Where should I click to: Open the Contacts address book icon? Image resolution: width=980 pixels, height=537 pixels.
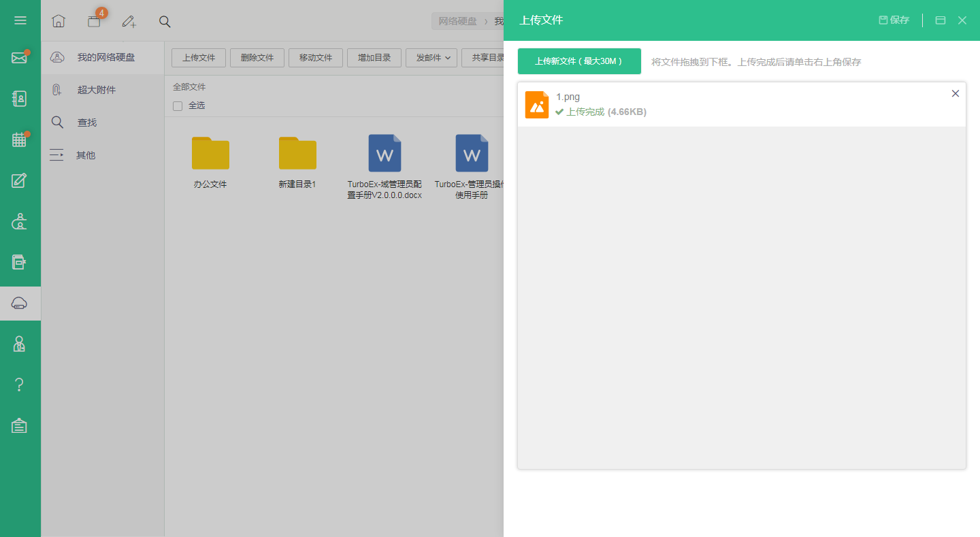point(20,99)
